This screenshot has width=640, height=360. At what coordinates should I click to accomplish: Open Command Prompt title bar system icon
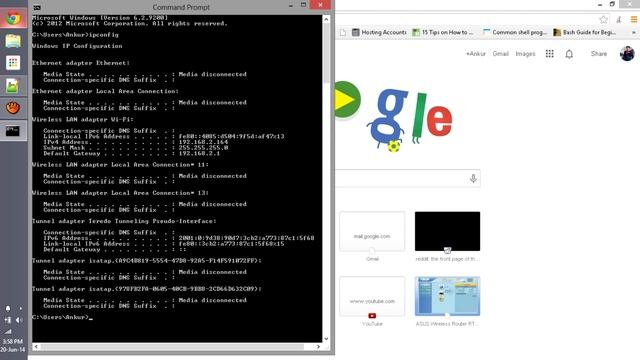(37, 7)
